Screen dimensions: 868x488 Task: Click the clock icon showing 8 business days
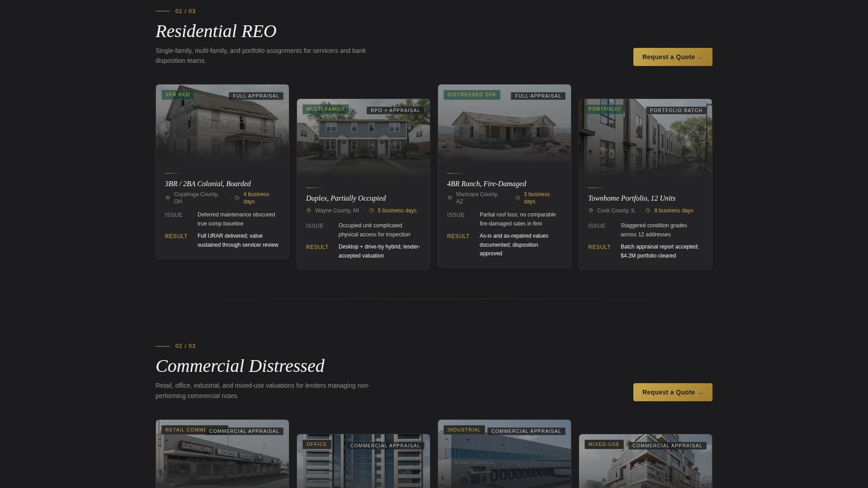pyautogui.click(x=647, y=210)
